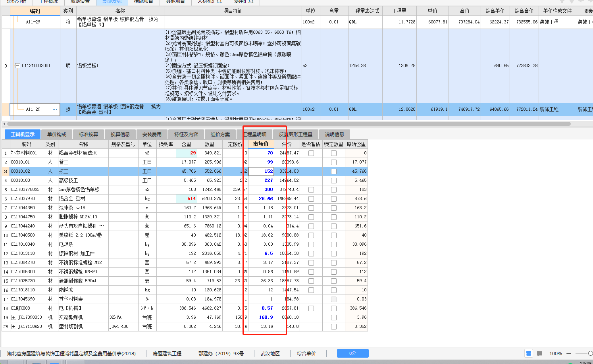Open the 组价方案 tab
The image size is (593, 364).
coord(220,134)
